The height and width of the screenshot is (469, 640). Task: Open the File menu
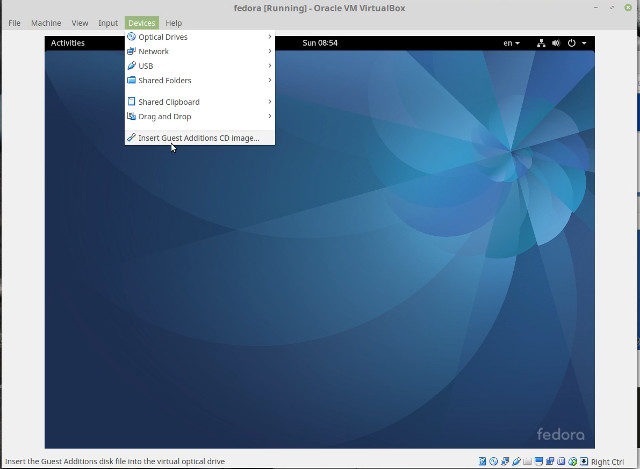coord(14,23)
